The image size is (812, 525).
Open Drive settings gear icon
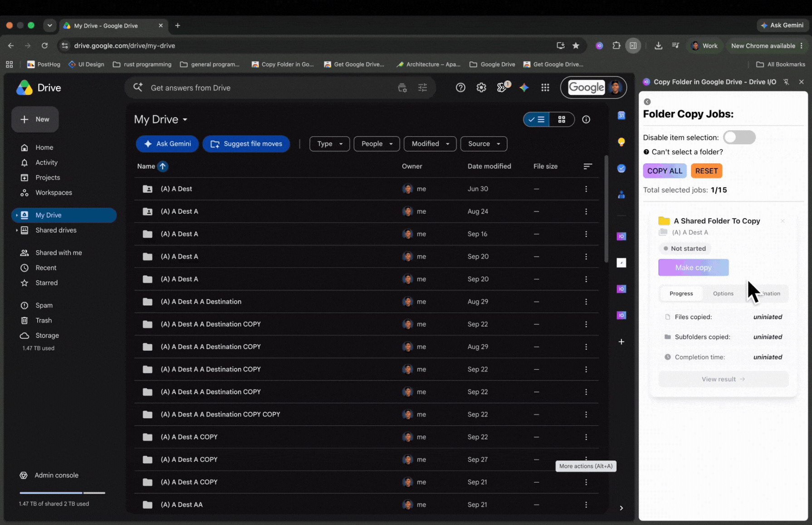click(481, 87)
